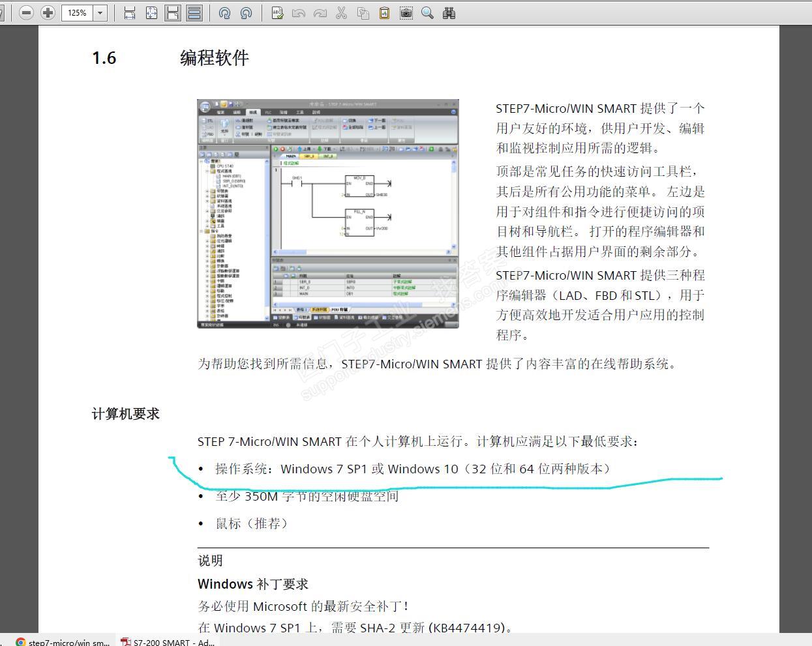Screen dimensions: 812x646
Task: Rotate the page clockwise
Action: [224, 13]
